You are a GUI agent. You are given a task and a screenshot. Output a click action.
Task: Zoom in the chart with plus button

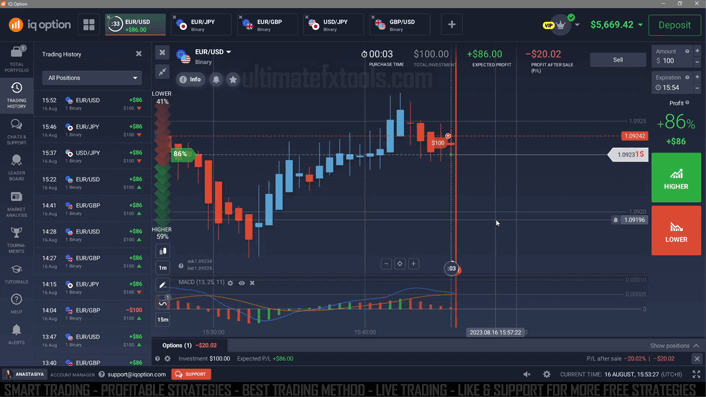(x=413, y=264)
